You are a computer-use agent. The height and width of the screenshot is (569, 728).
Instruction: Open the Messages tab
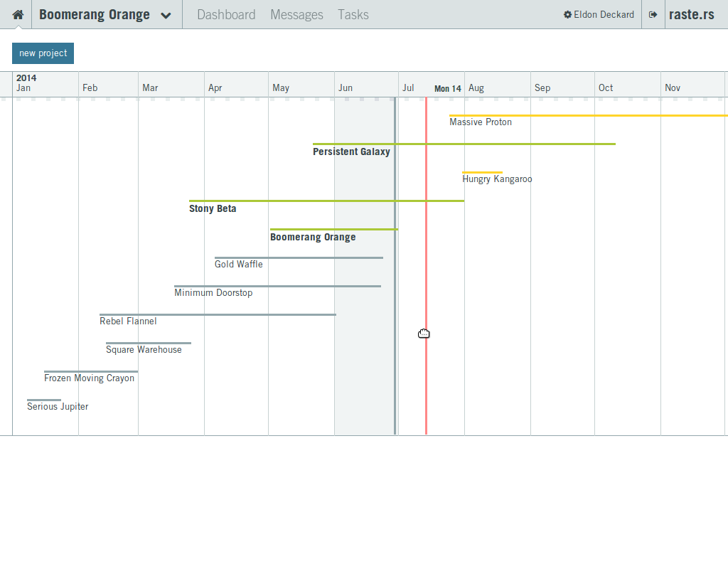coord(296,14)
